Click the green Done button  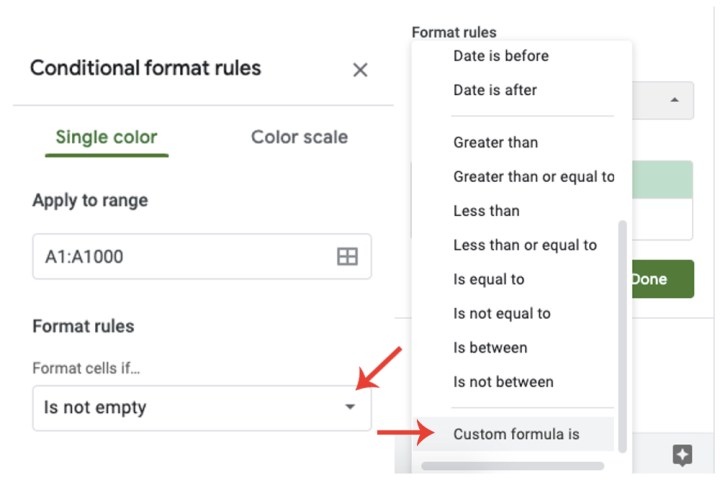663,279
